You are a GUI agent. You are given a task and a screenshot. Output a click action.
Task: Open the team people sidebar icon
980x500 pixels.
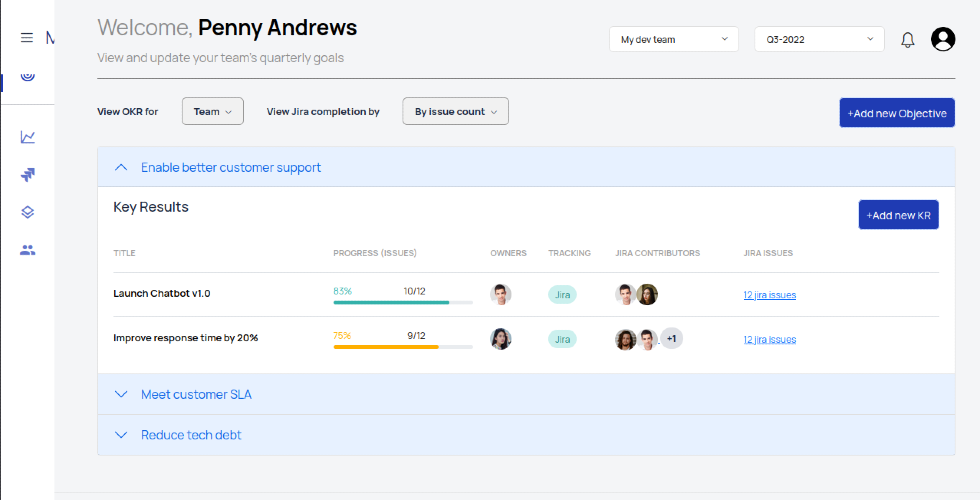tap(28, 251)
